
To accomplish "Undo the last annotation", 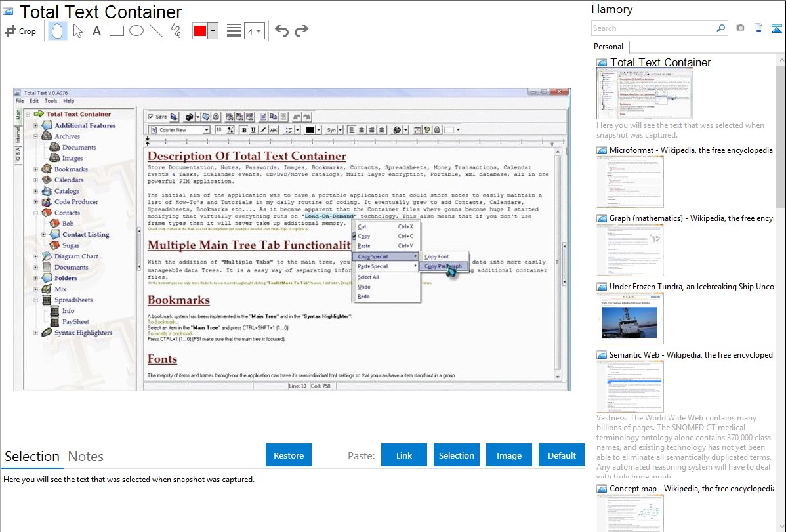I will [x=281, y=31].
